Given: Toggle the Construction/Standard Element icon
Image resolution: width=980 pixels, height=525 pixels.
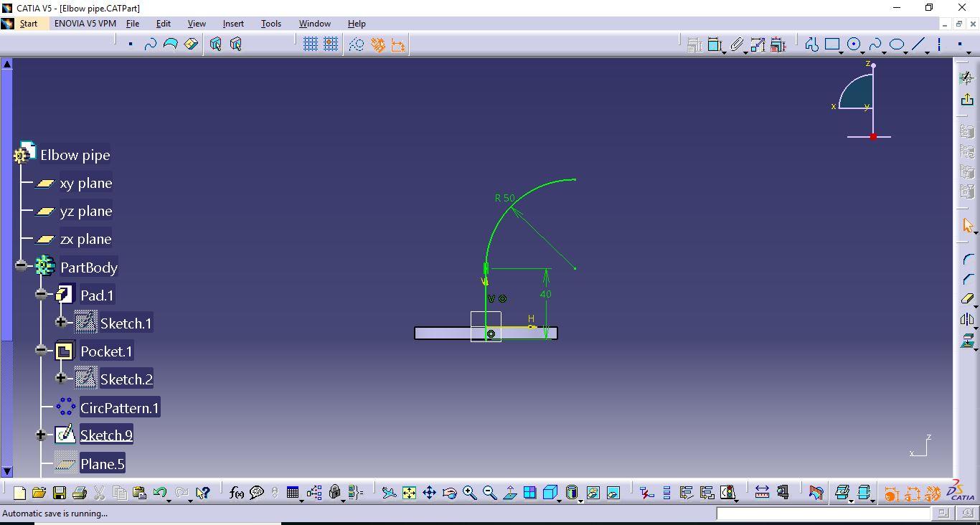Looking at the screenshot, I should 357,44.
